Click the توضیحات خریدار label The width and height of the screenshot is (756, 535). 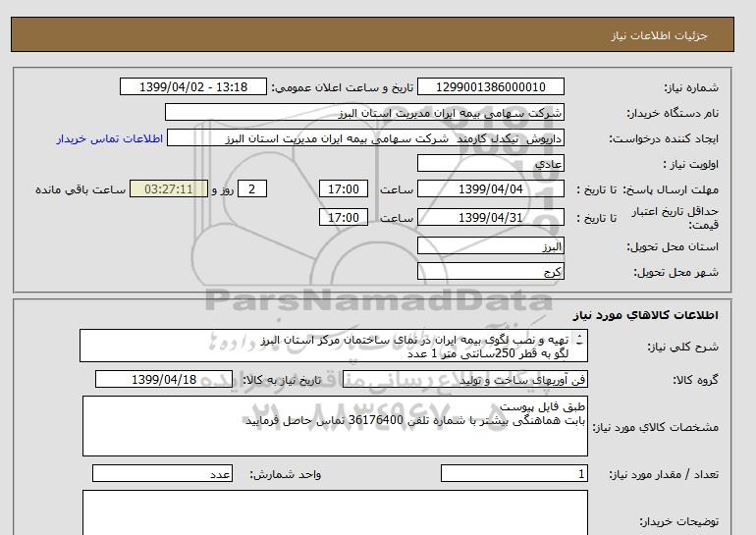(x=678, y=521)
